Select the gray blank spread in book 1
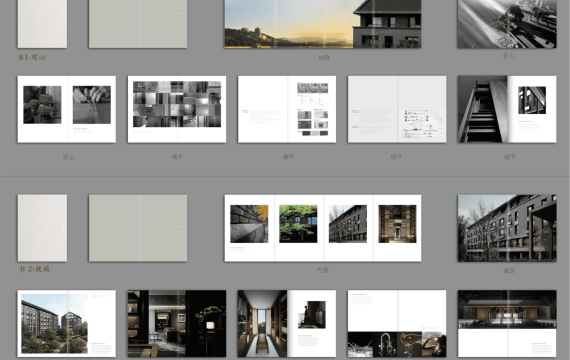Image resolution: width=570 pixels, height=360 pixels. [x=138, y=24]
